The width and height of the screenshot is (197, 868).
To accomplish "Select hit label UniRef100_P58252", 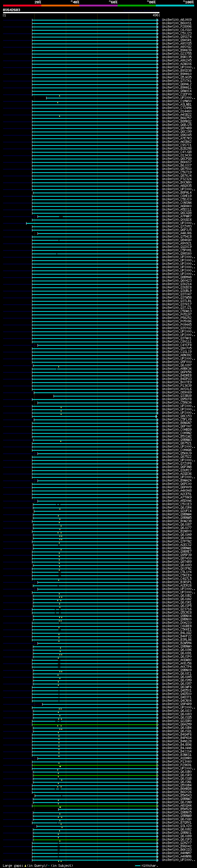I will pyautogui.click(x=177, y=318).
